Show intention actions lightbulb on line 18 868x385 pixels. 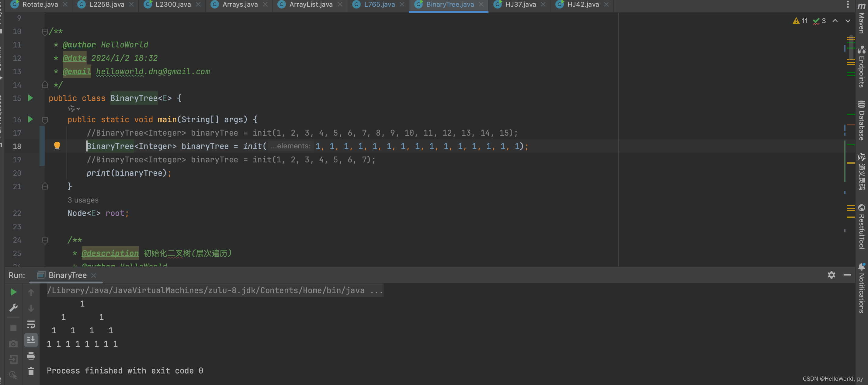click(57, 146)
